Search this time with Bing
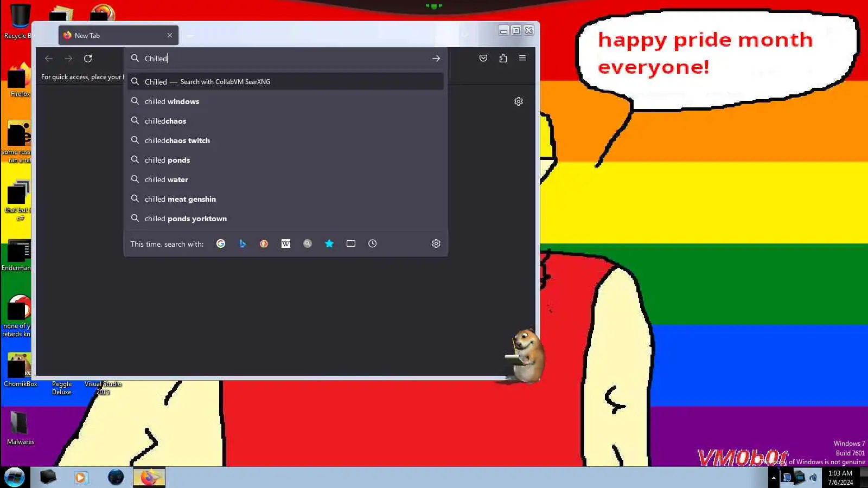The image size is (868, 488). 242,244
